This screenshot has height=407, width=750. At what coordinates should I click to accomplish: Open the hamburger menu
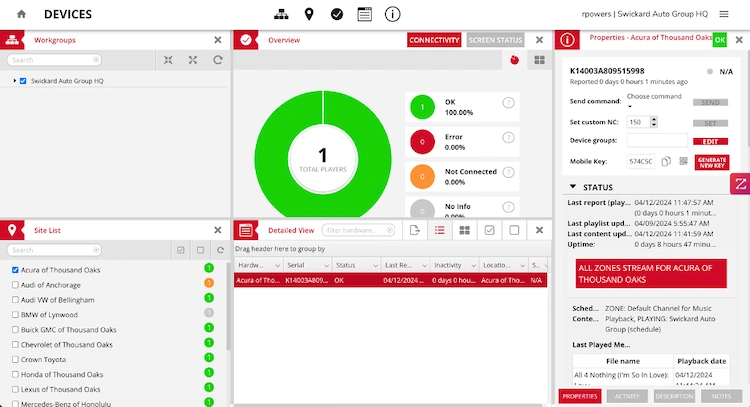click(x=724, y=14)
